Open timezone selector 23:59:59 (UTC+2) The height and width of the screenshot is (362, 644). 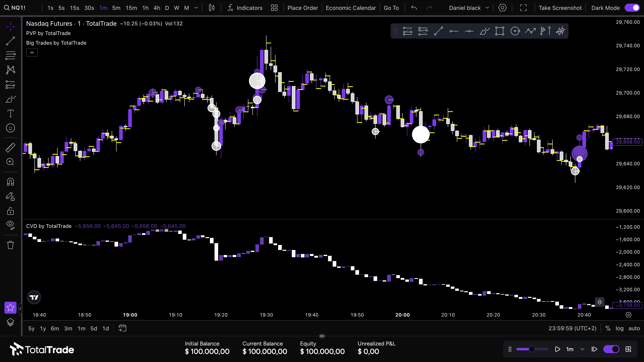point(572,328)
